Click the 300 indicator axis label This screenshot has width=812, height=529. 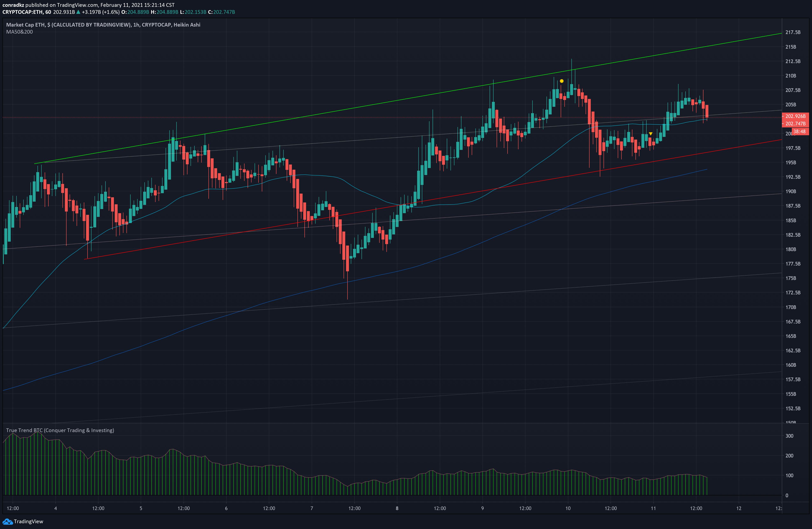pyautogui.click(x=790, y=436)
